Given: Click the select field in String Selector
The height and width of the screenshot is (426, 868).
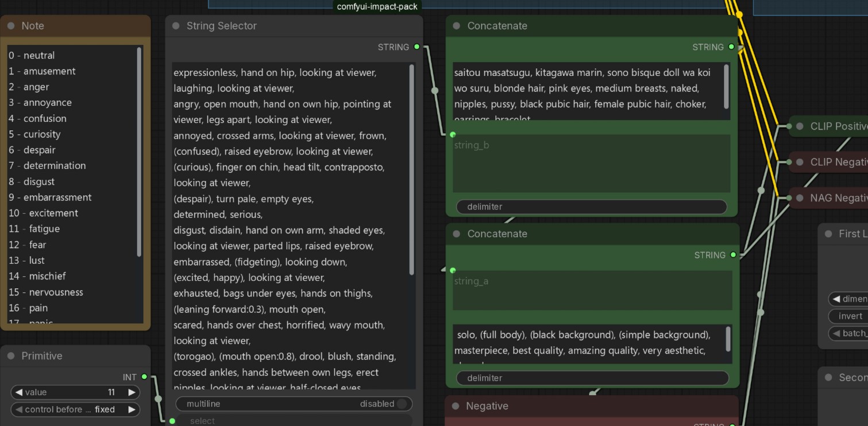Looking at the screenshot, I should tap(294, 421).
